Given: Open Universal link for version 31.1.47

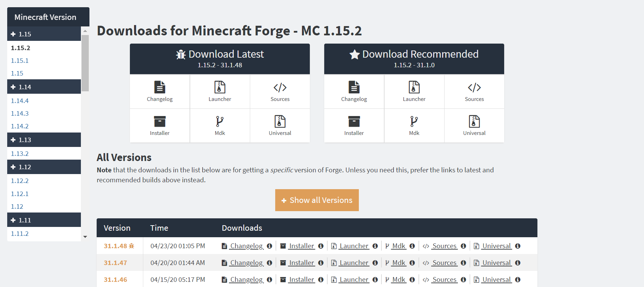Looking at the screenshot, I should point(497,263).
